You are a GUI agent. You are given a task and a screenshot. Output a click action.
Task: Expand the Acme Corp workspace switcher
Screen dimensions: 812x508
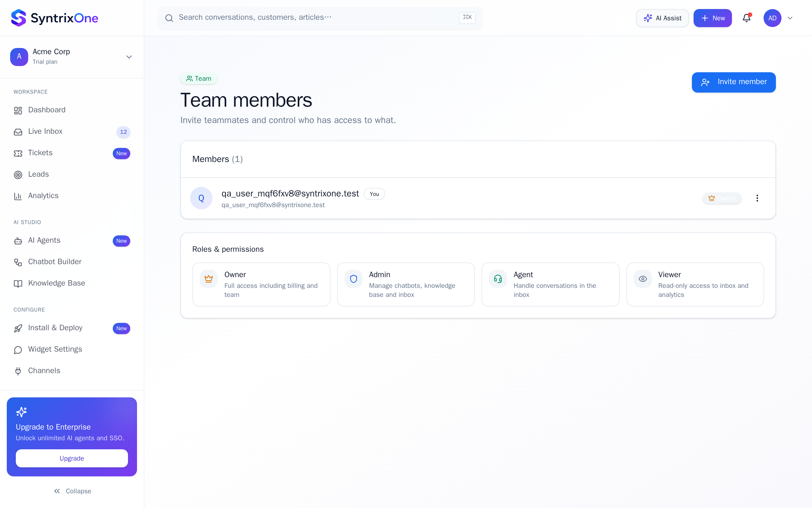point(129,57)
